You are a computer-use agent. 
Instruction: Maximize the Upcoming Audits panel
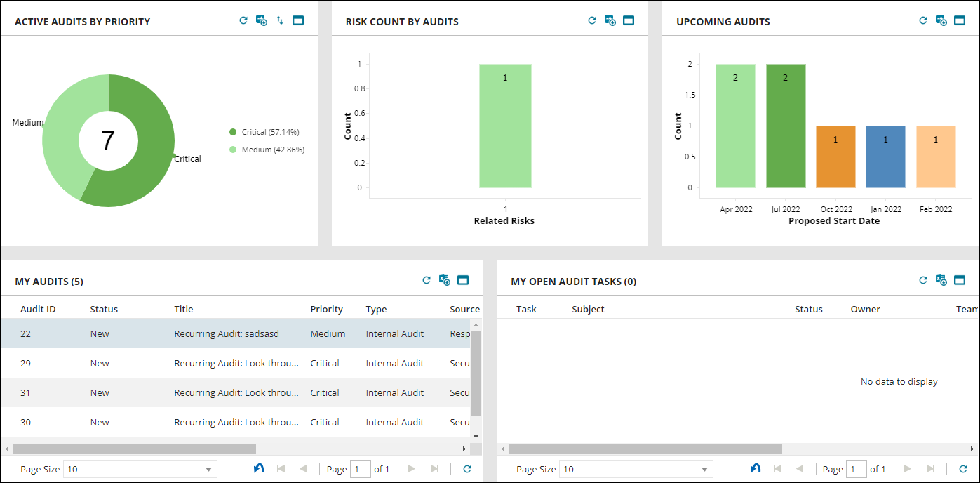click(960, 20)
